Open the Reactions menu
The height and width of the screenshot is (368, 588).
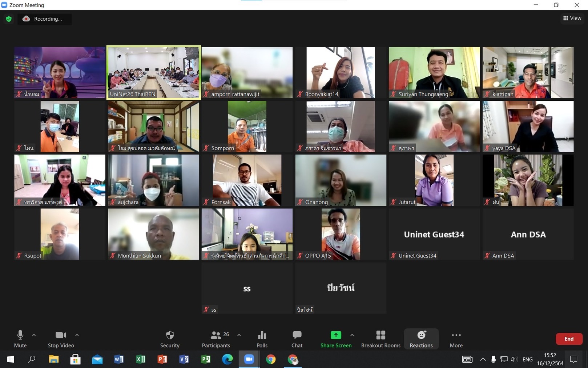pos(421,339)
